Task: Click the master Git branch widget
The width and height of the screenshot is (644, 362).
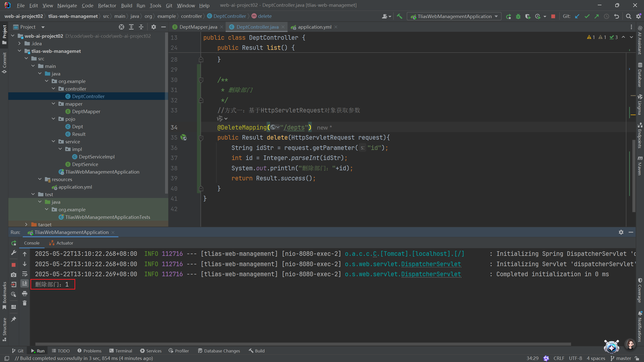Action: coord(621,358)
